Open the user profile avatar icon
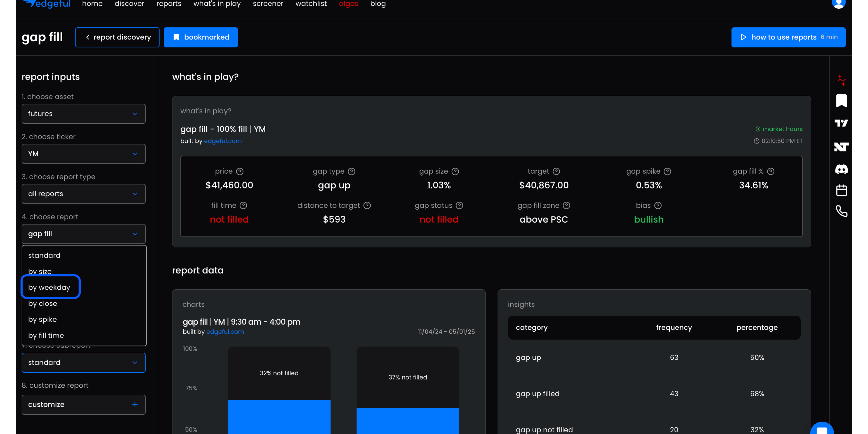This screenshot has width=868, height=434. click(838, 3)
